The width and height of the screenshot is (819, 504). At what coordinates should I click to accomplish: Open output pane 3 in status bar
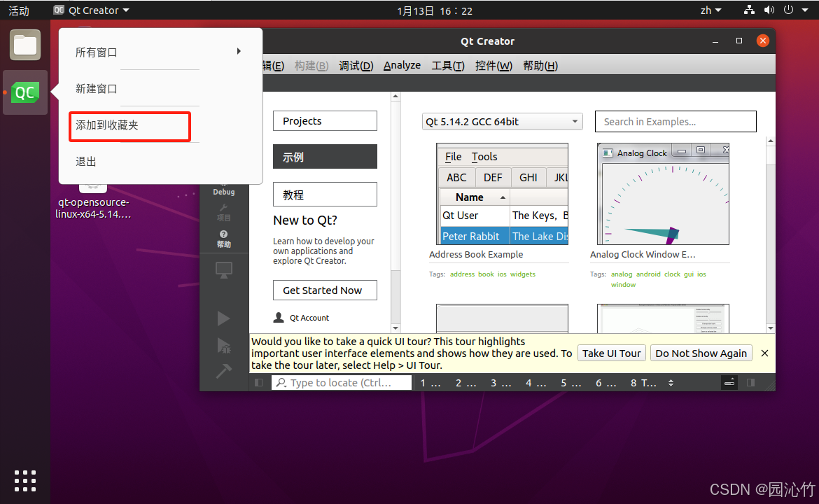coord(501,383)
